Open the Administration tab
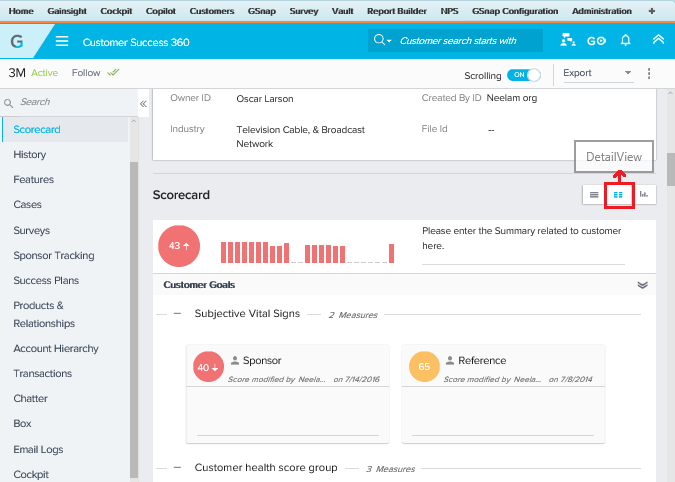This screenshot has width=675, height=482. click(x=602, y=11)
